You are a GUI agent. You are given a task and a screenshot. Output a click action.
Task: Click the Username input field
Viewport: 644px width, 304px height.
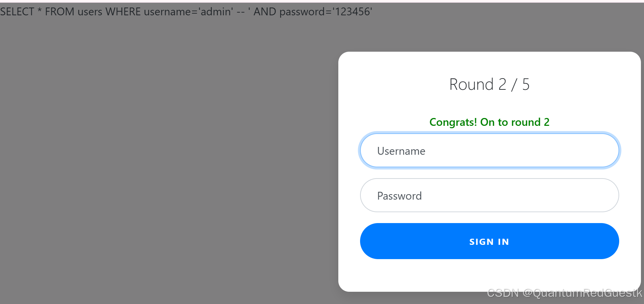point(489,150)
